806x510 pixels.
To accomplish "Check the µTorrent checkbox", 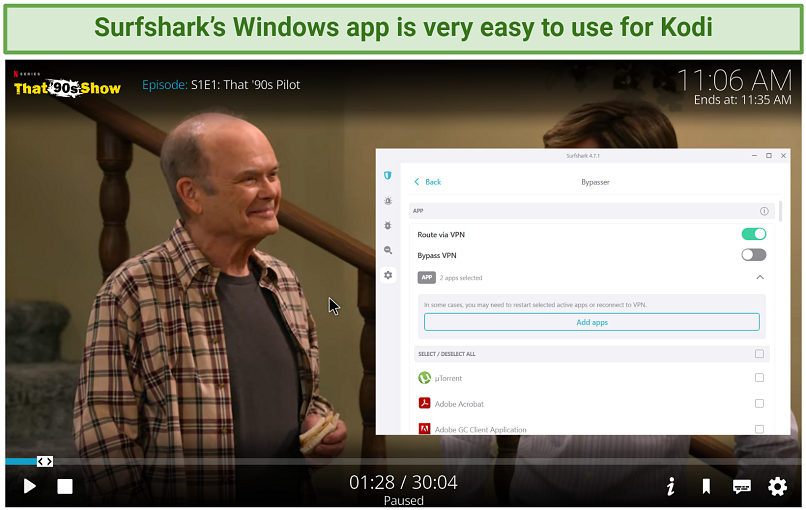I will click(x=759, y=378).
